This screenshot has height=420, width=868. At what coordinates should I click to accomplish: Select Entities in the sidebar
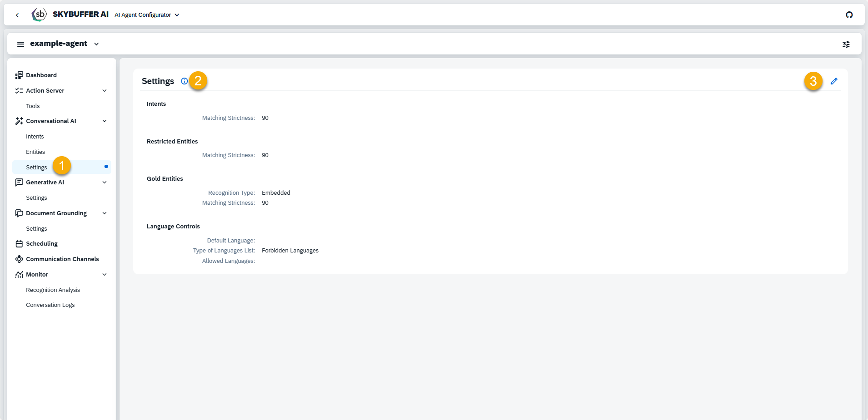[35, 152]
